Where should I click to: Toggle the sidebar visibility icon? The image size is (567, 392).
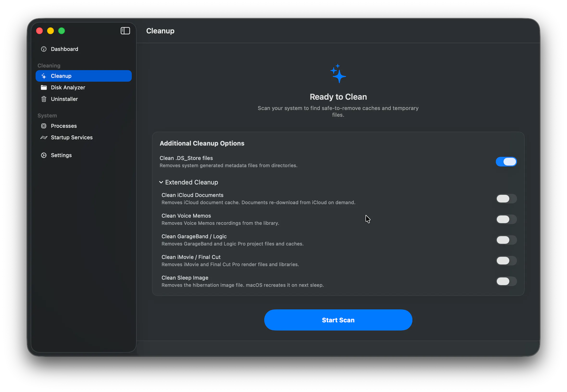[125, 31]
